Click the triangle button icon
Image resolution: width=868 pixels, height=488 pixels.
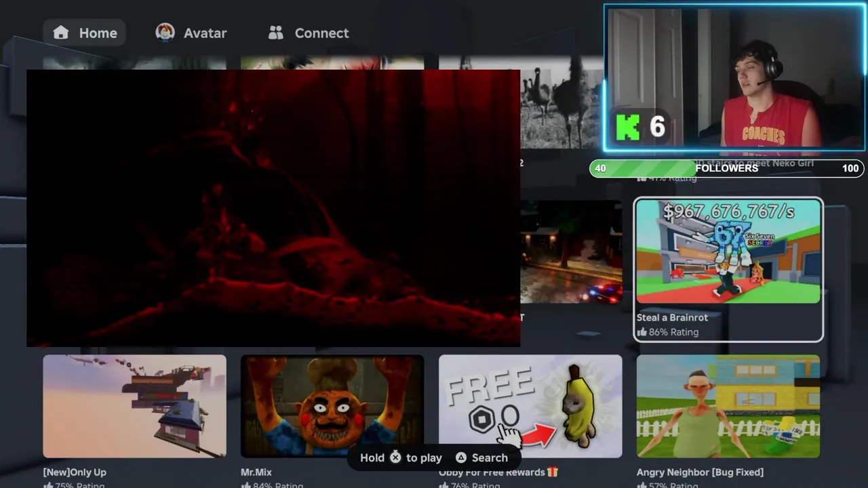coord(461,457)
